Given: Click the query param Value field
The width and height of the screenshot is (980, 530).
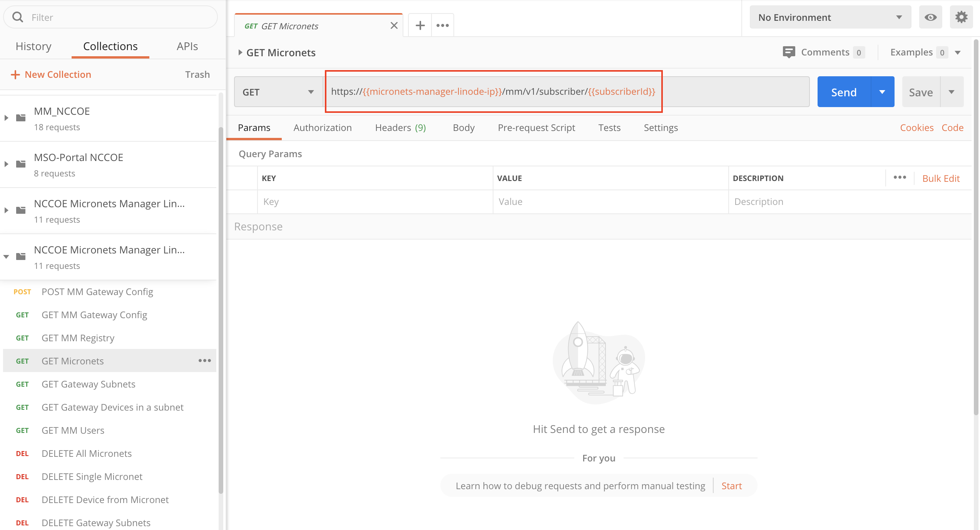Looking at the screenshot, I should [x=610, y=201].
